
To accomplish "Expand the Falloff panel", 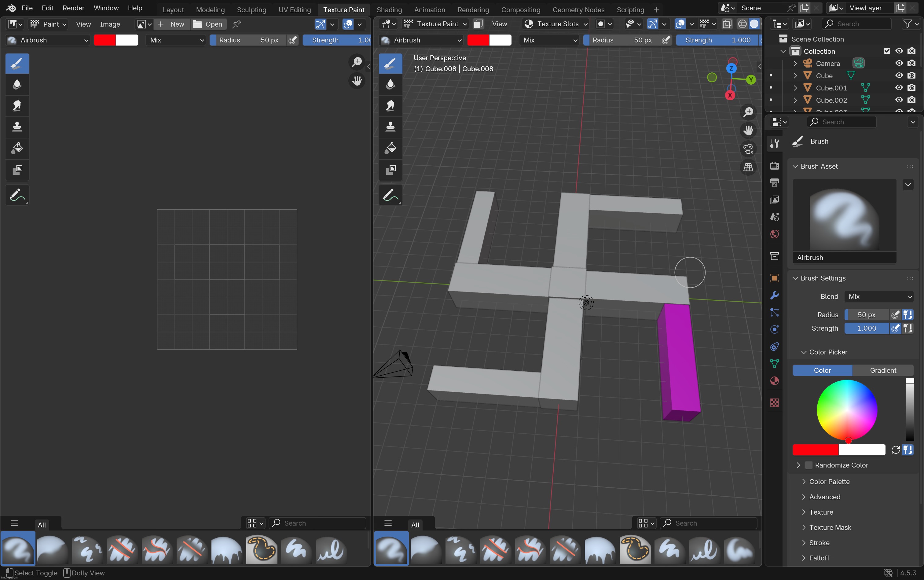I will (819, 558).
